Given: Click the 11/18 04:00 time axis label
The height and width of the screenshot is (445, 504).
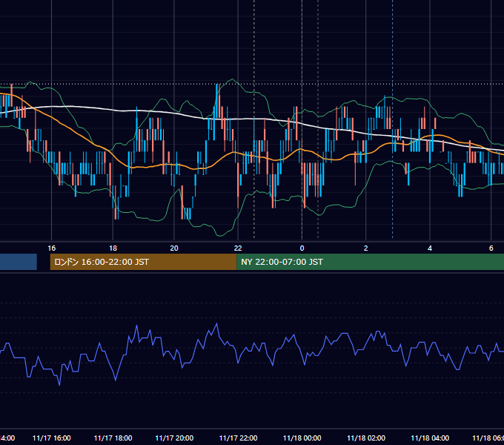Looking at the screenshot, I should (430, 438).
